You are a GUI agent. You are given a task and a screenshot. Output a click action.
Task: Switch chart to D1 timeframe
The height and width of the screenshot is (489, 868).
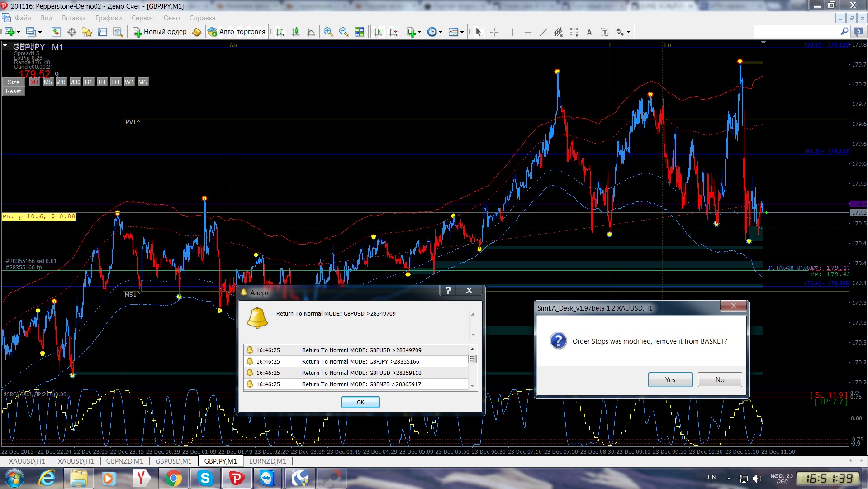tap(116, 82)
